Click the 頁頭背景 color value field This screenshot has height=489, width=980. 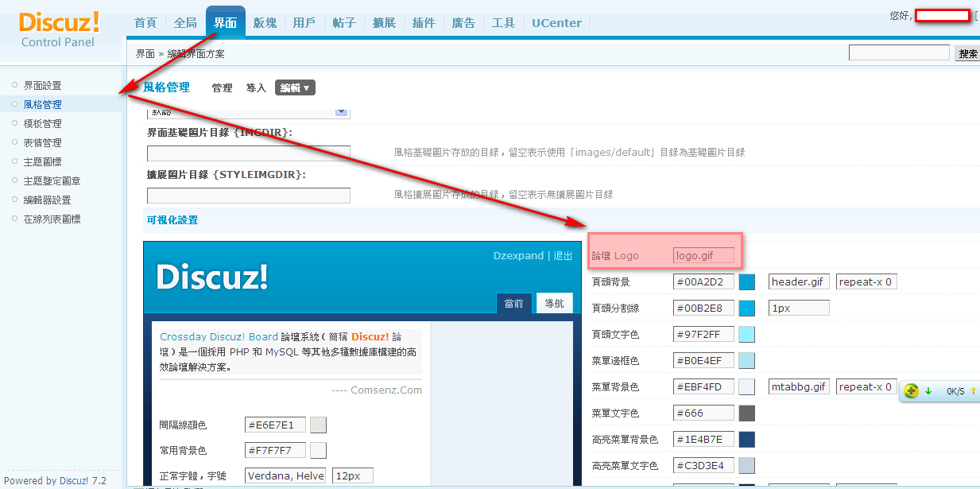click(703, 281)
